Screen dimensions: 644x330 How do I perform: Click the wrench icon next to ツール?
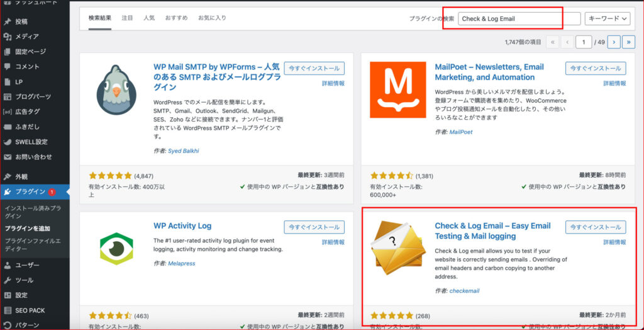8,280
